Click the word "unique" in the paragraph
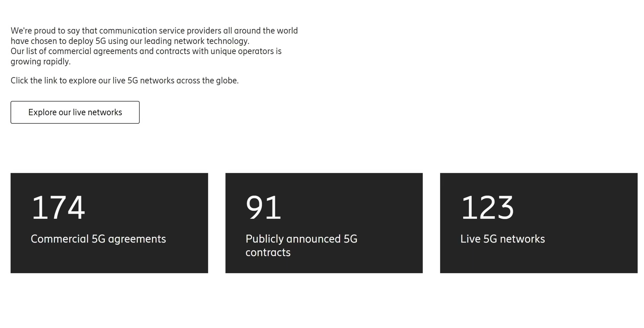This screenshot has height=328, width=644. [223, 51]
